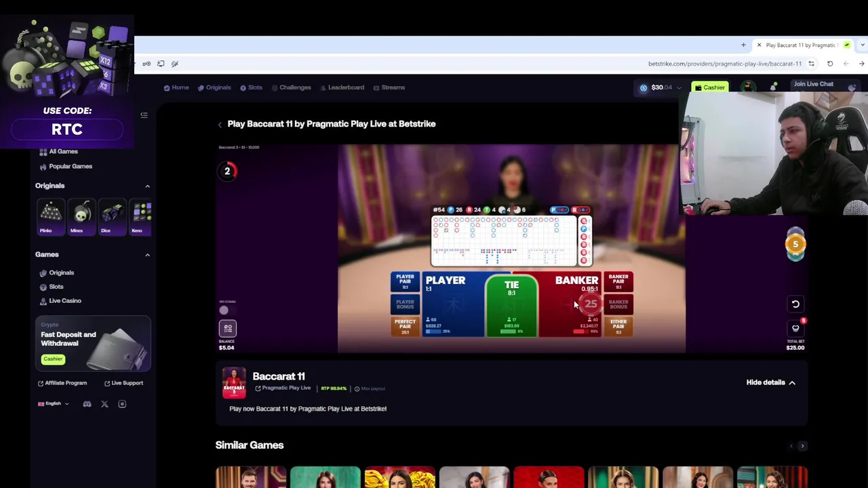
Task: Select Popular Games in sidebar
Action: (x=66, y=167)
